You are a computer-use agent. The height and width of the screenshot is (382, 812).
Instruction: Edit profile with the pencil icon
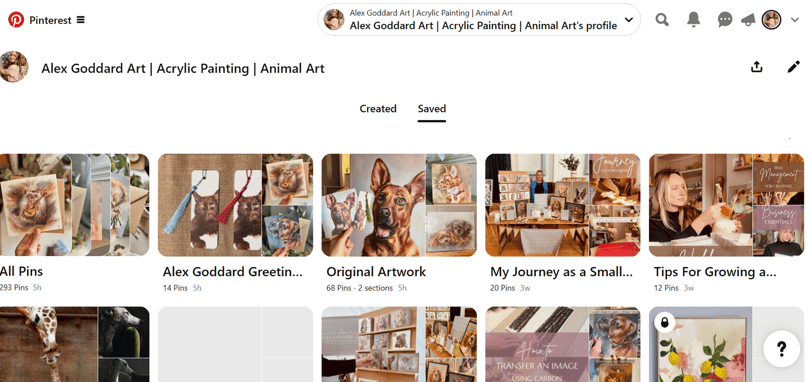[793, 67]
